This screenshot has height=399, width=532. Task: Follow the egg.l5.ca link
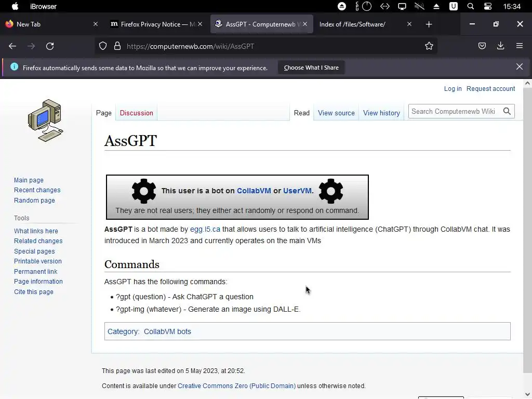205,229
